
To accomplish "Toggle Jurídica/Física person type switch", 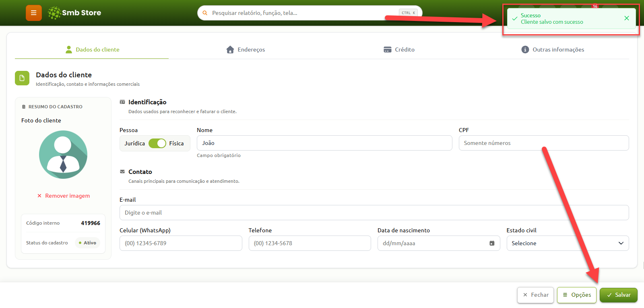I will 157,143.
